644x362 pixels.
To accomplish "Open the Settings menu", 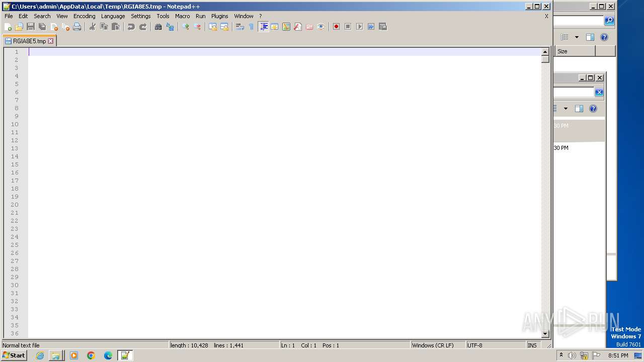I will [x=140, y=16].
